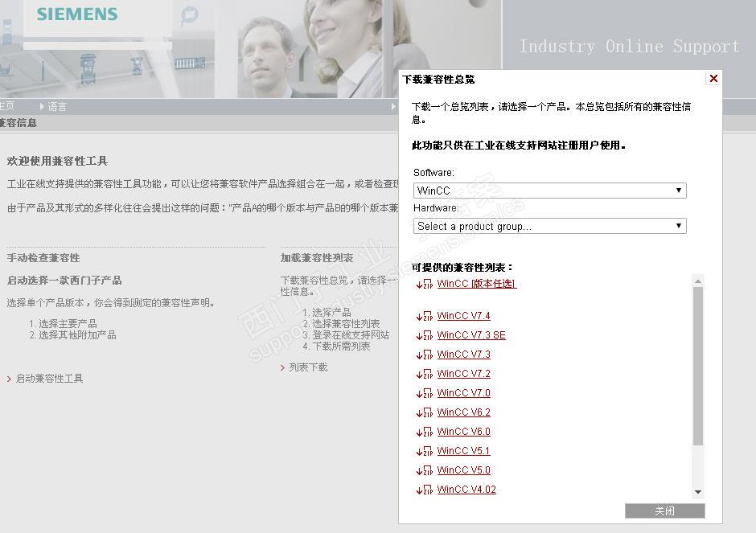Click the ZIP download icon beside WinCC V7.3 SE
Viewport: 756px width, 533px height.
click(x=425, y=336)
